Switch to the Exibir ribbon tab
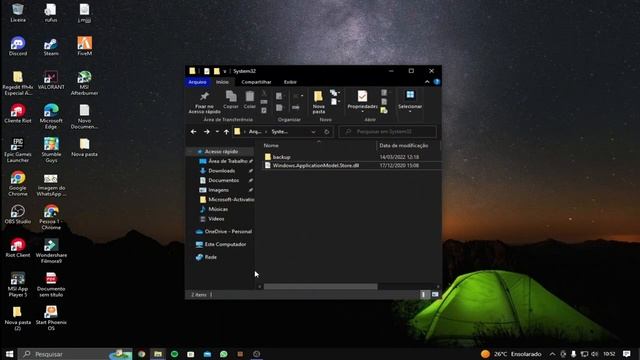This screenshot has width=640, height=360. pos(290,82)
